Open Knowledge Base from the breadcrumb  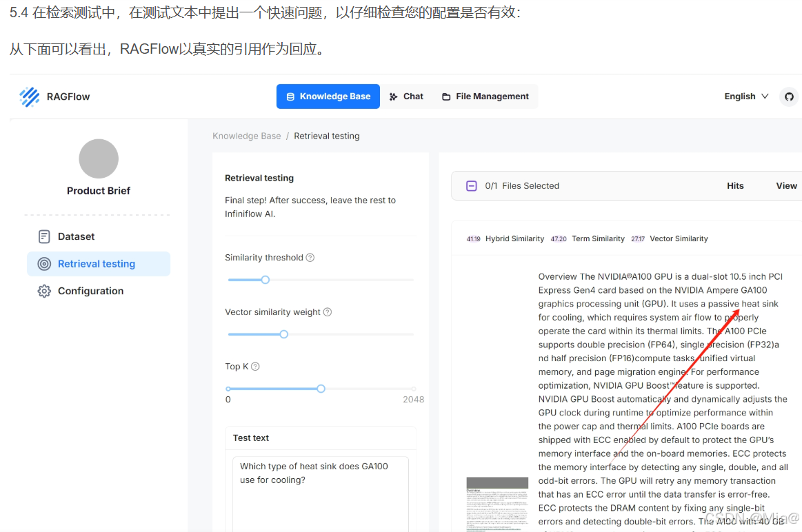tap(246, 136)
